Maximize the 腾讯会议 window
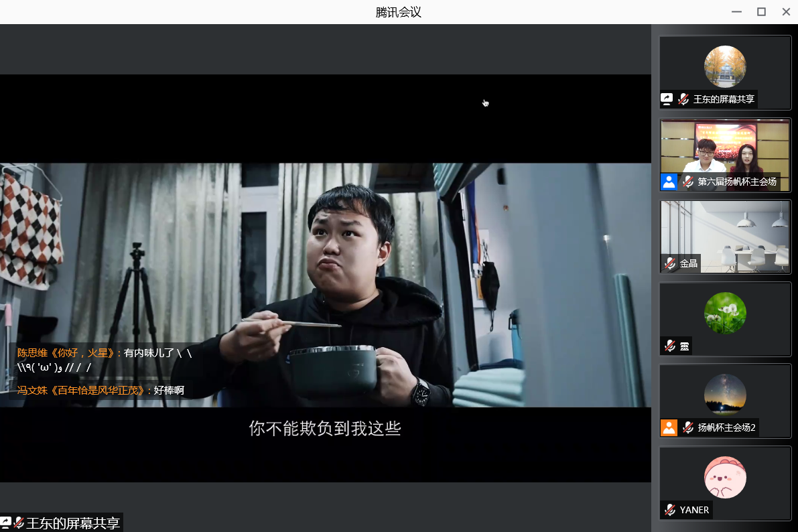The image size is (798, 532). click(761, 11)
